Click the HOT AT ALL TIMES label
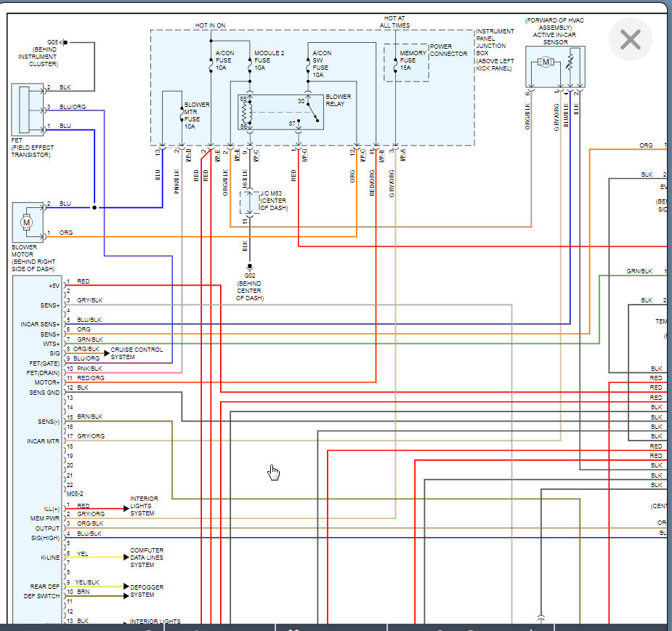Viewport: 672px width, 631px height. [x=394, y=22]
